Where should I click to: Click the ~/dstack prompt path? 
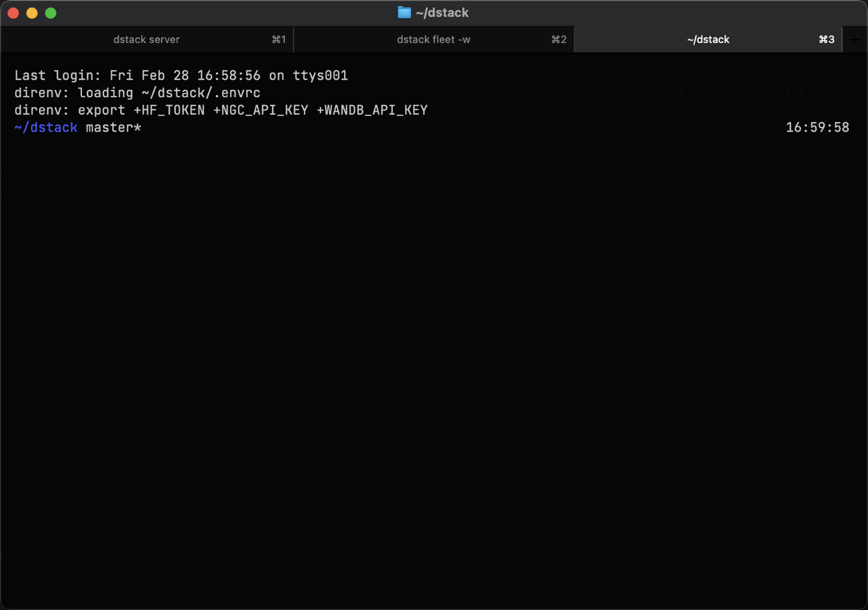click(x=46, y=128)
